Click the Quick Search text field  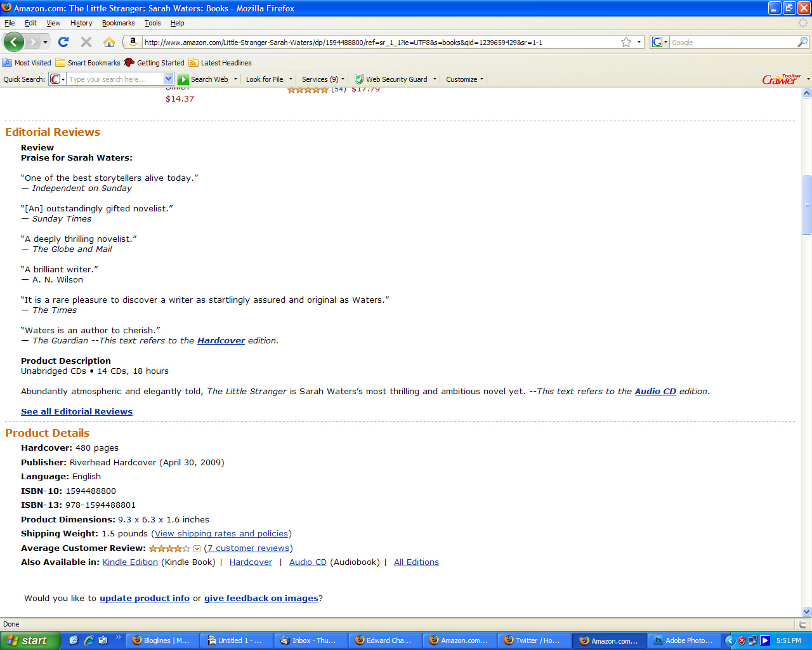point(115,79)
